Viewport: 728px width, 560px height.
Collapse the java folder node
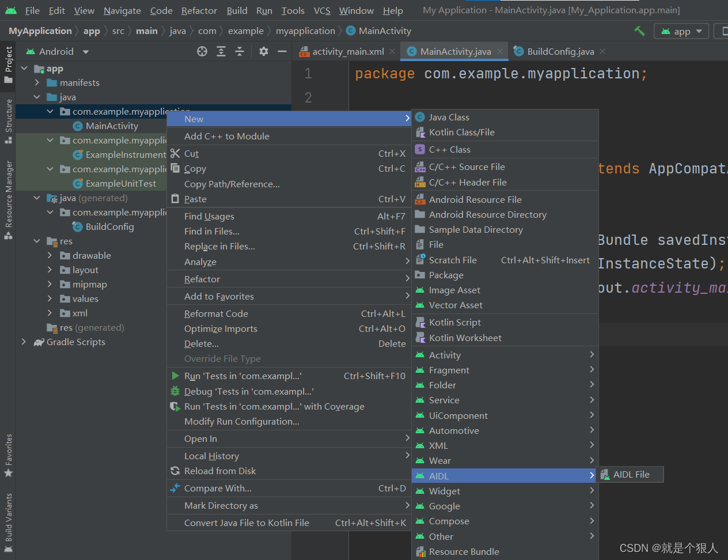pyautogui.click(x=37, y=97)
